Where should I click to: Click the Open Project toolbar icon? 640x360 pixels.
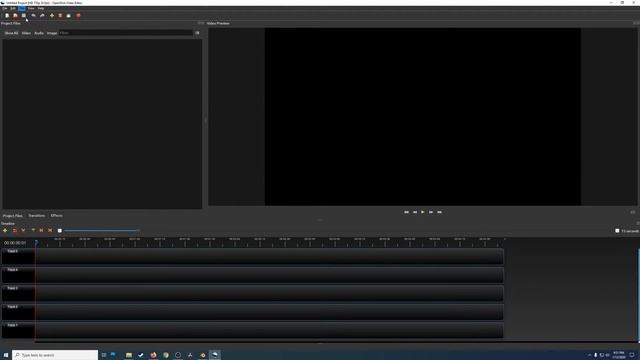(15, 16)
